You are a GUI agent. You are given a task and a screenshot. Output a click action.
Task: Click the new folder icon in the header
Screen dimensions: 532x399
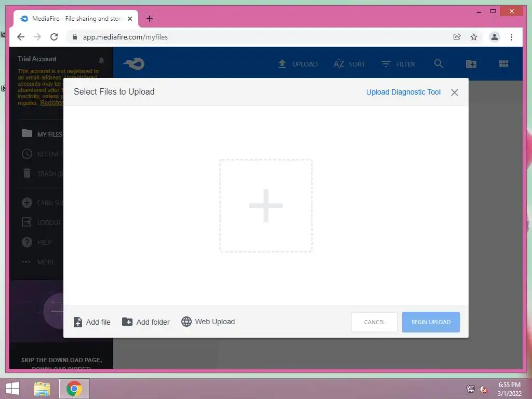pos(471,64)
